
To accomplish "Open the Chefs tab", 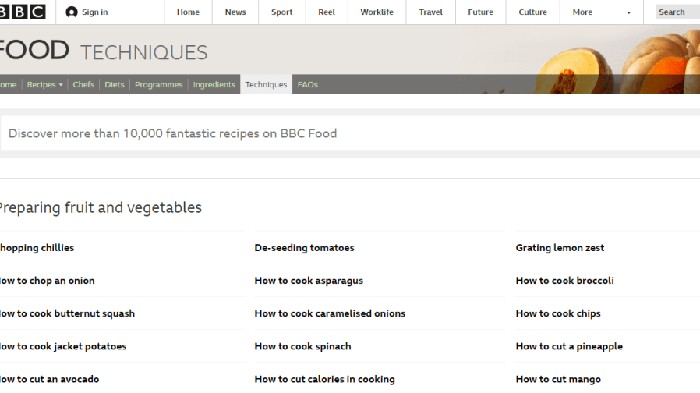I will 83,84.
